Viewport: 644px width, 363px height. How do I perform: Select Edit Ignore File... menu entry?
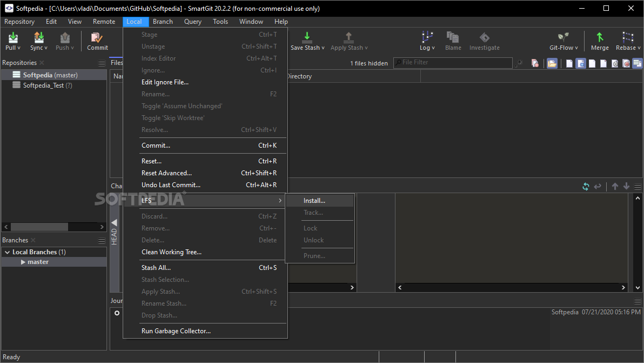pos(205,82)
